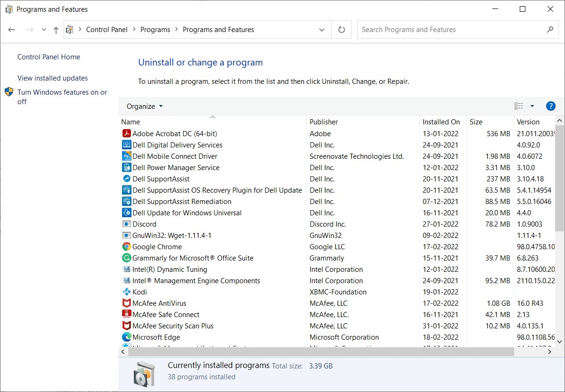The image size is (565, 392).
Task: Open View installed updates link
Action: 53,78
